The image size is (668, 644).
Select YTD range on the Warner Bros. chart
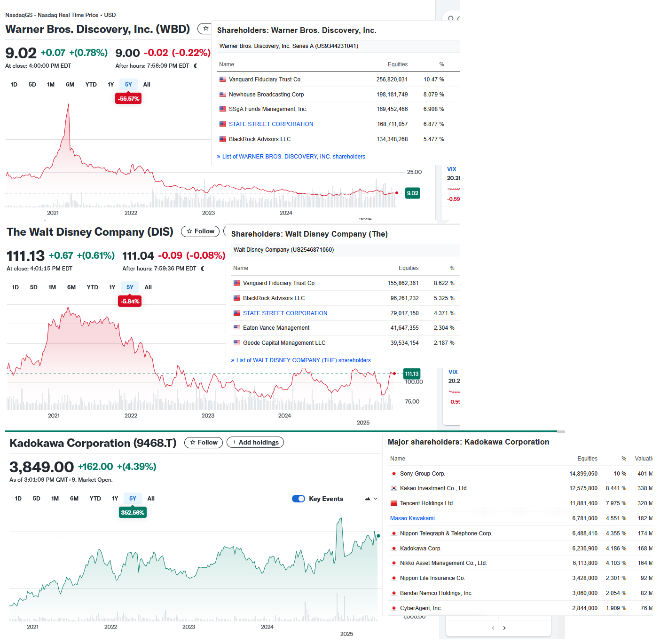coord(91,85)
